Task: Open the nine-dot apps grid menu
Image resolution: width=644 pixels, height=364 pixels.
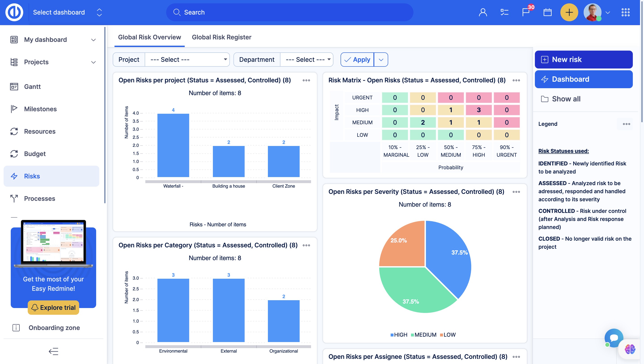Action: click(x=625, y=12)
